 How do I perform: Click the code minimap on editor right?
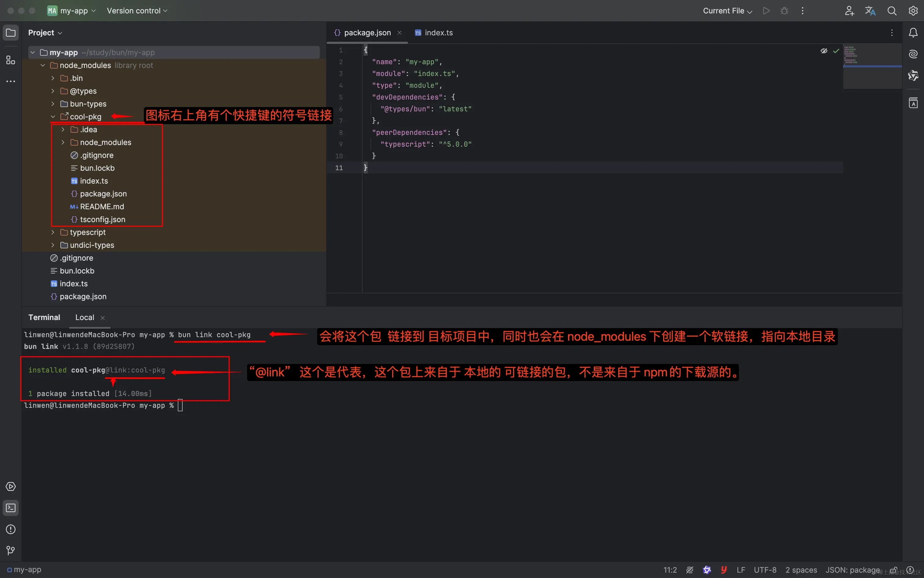tap(872, 66)
